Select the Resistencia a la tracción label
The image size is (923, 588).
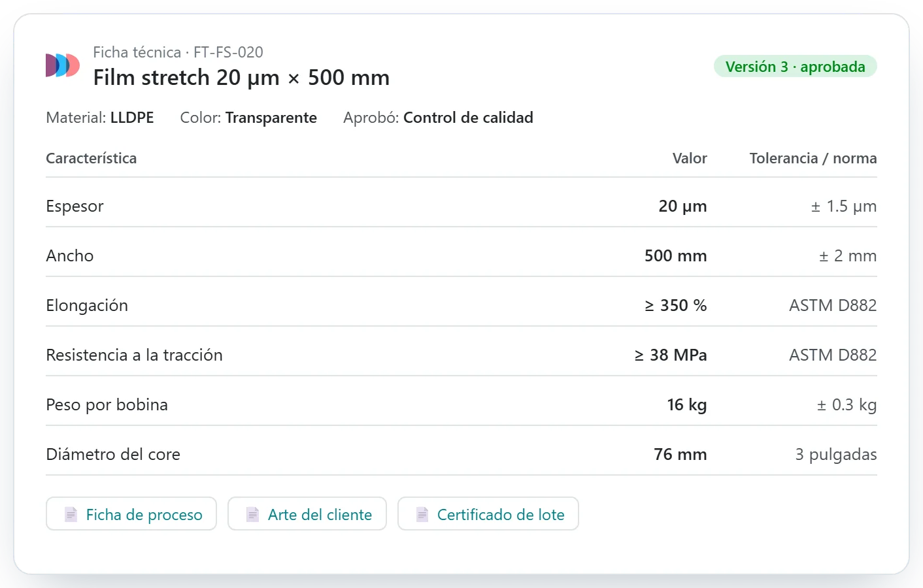point(134,355)
